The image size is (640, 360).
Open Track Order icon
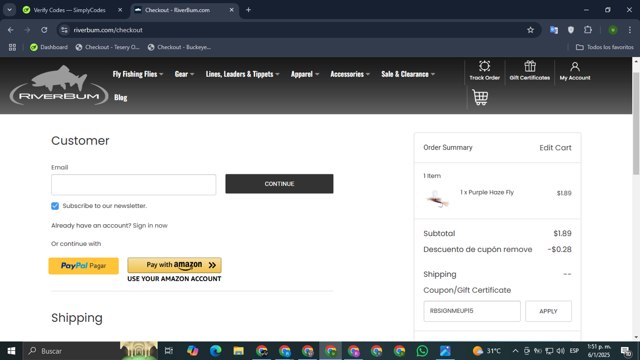[x=484, y=71]
